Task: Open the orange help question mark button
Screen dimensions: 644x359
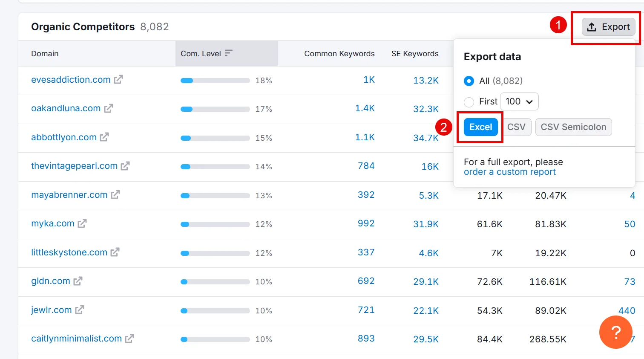Action: point(616,332)
